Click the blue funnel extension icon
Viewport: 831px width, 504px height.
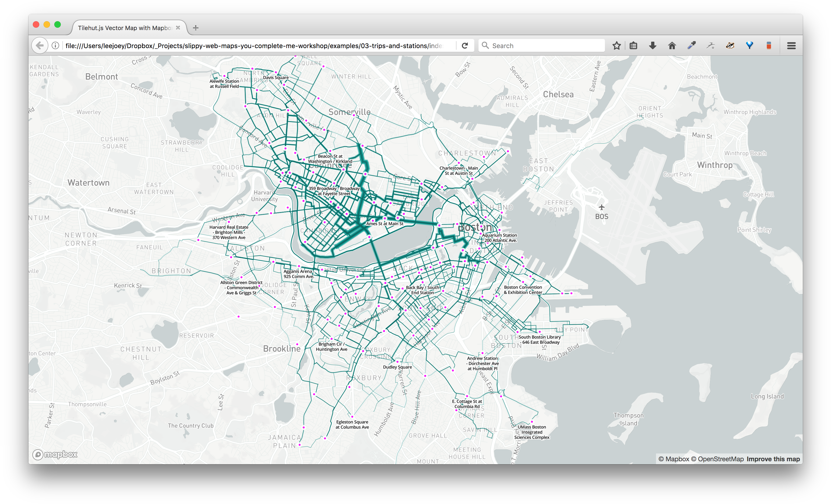[x=749, y=45]
